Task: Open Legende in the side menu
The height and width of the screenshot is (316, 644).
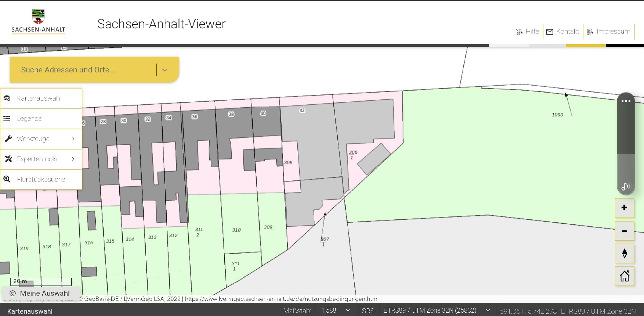Action: (x=29, y=119)
